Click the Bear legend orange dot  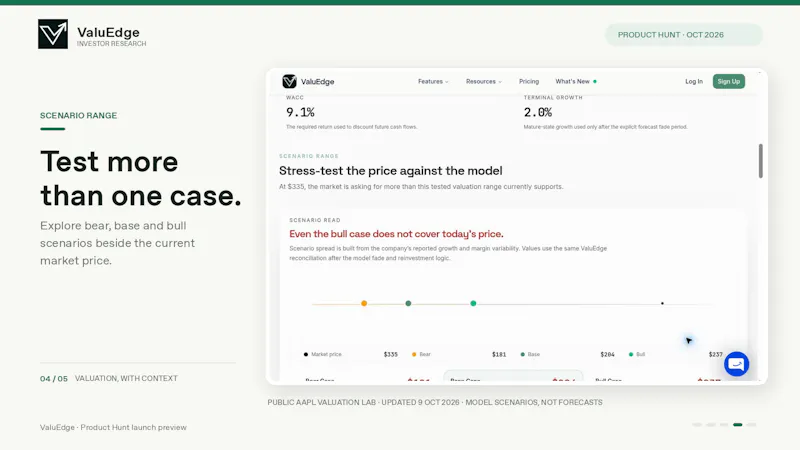(414, 354)
